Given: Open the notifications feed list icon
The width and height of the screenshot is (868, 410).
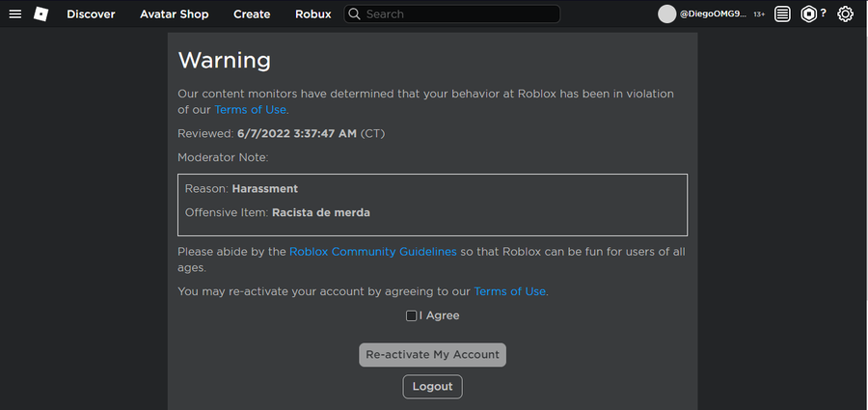Looking at the screenshot, I should 782,14.
